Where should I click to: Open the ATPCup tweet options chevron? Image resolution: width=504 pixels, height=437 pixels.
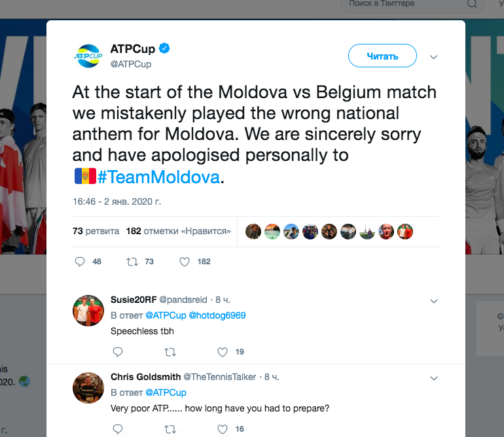[x=433, y=57]
